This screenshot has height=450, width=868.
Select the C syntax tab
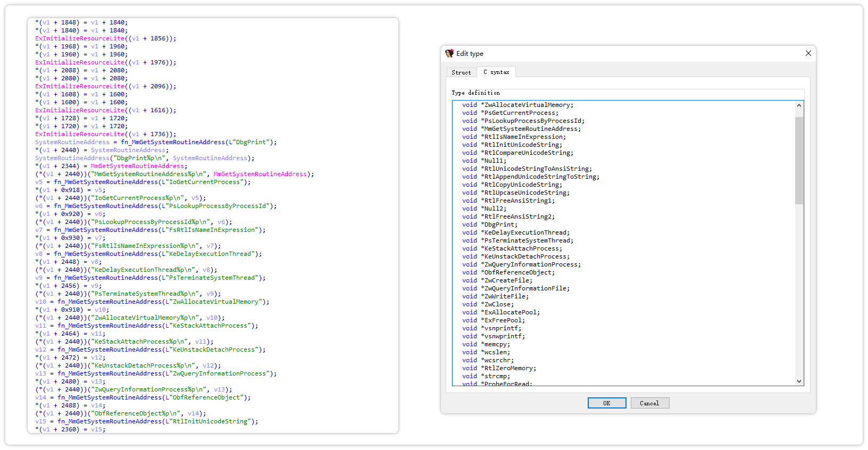click(496, 72)
